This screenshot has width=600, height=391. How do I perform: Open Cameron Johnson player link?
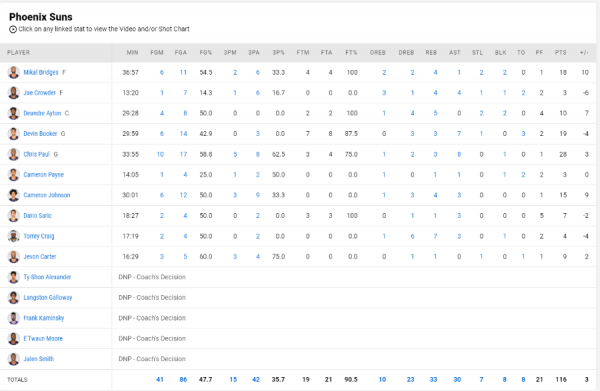click(x=47, y=195)
